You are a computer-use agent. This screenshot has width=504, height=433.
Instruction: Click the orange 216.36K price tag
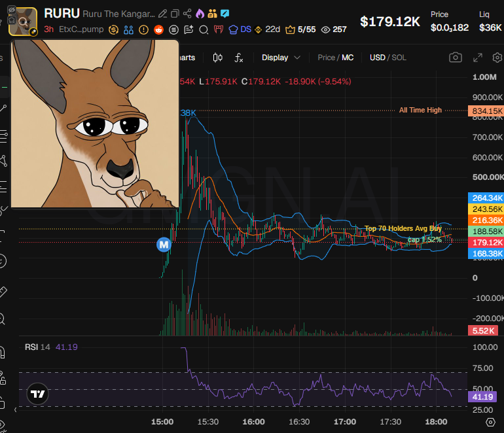tap(486, 220)
